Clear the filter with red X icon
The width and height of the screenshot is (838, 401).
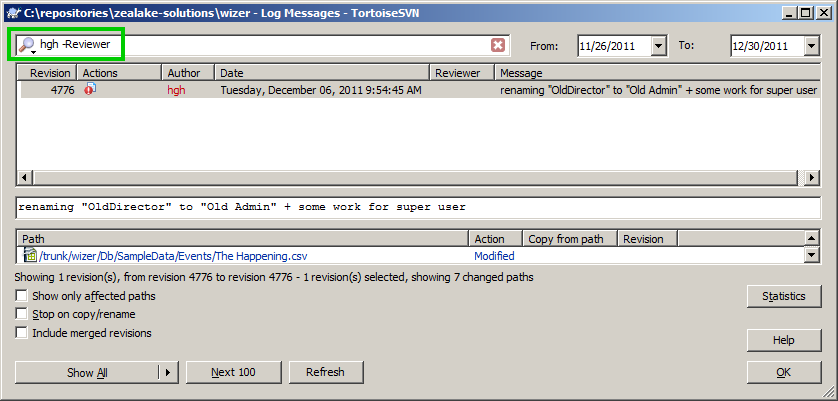[498, 45]
